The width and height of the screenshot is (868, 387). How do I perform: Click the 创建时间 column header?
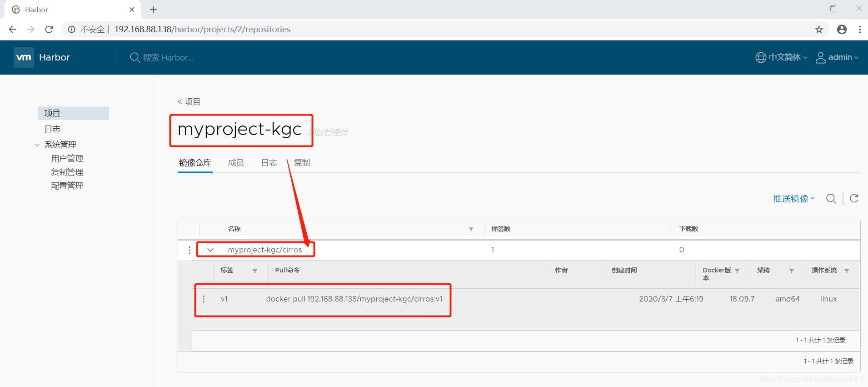coord(624,270)
